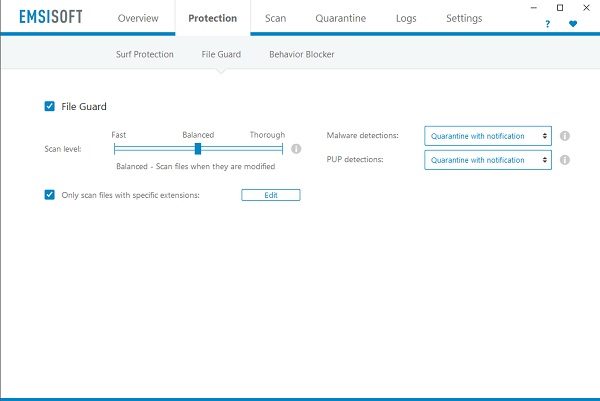Open the Quarantine tab
Screen dimensions: 600x401
[341, 18]
